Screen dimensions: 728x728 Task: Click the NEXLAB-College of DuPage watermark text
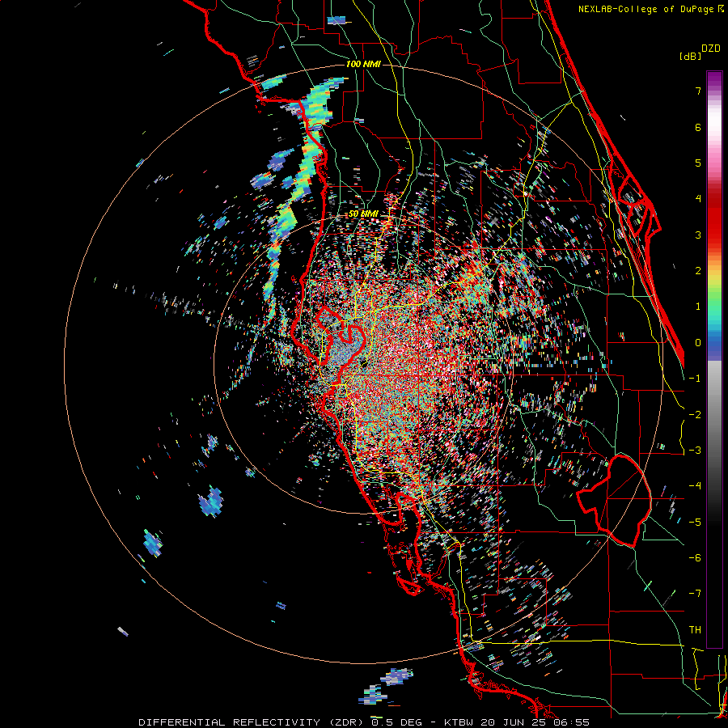click(x=650, y=9)
